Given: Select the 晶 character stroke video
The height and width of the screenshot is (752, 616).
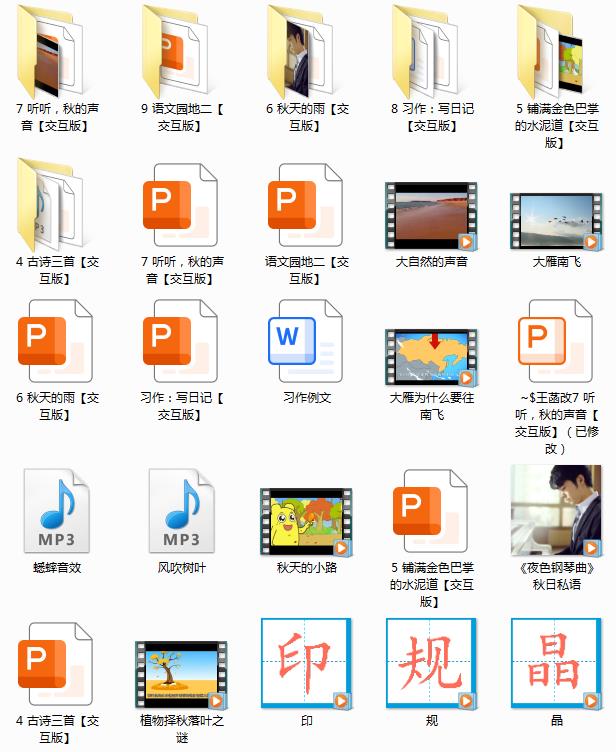Looking at the screenshot, I should click(556, 664).
